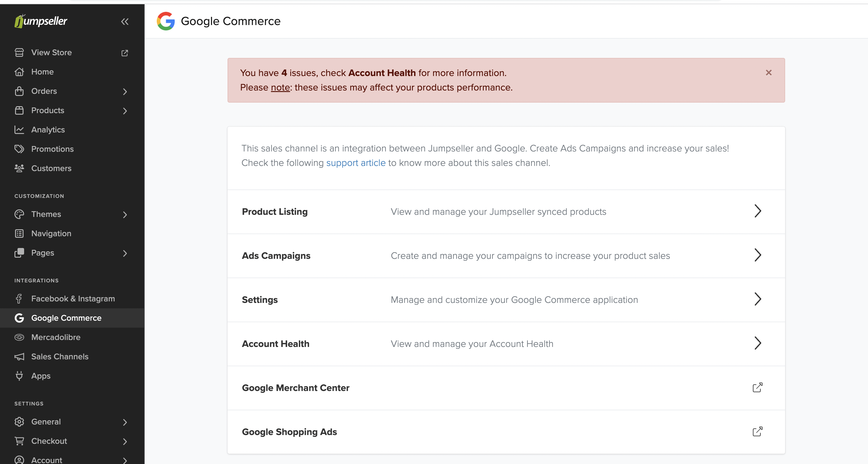
Task: Click the Navigation list icon
Action: tap(19, 233)
